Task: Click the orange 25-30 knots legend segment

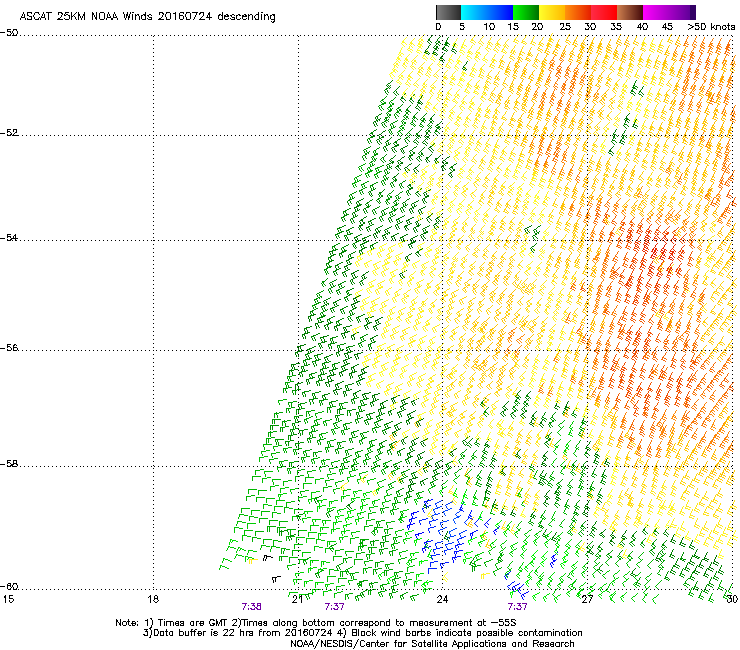Action: pyautogui.click(x=578, y=12)
